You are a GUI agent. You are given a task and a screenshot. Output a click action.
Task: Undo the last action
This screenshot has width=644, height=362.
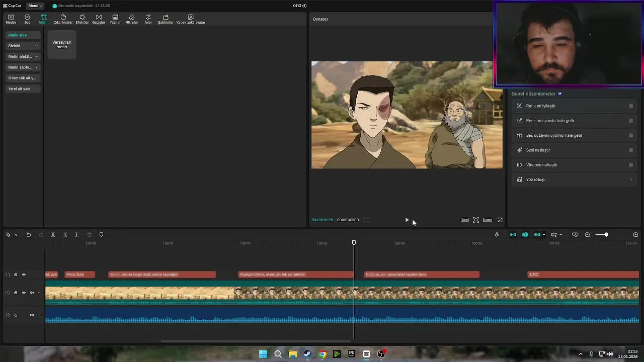point(29,235)
